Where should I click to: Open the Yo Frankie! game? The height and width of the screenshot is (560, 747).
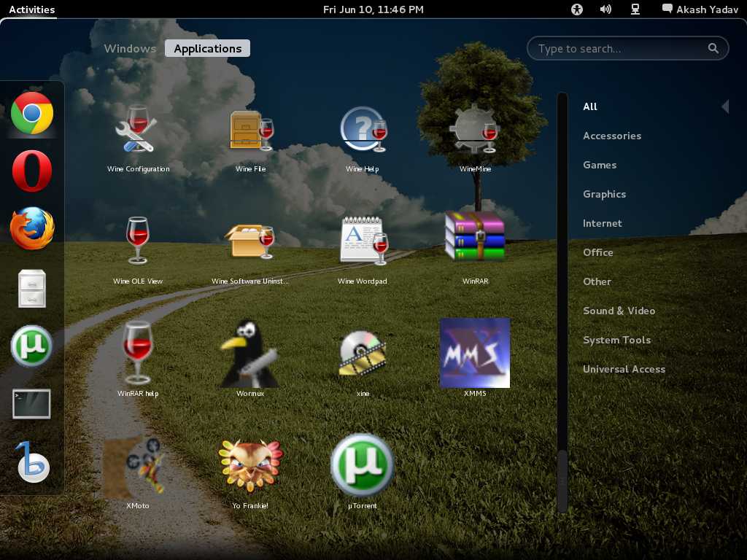(x=250, y=465)
